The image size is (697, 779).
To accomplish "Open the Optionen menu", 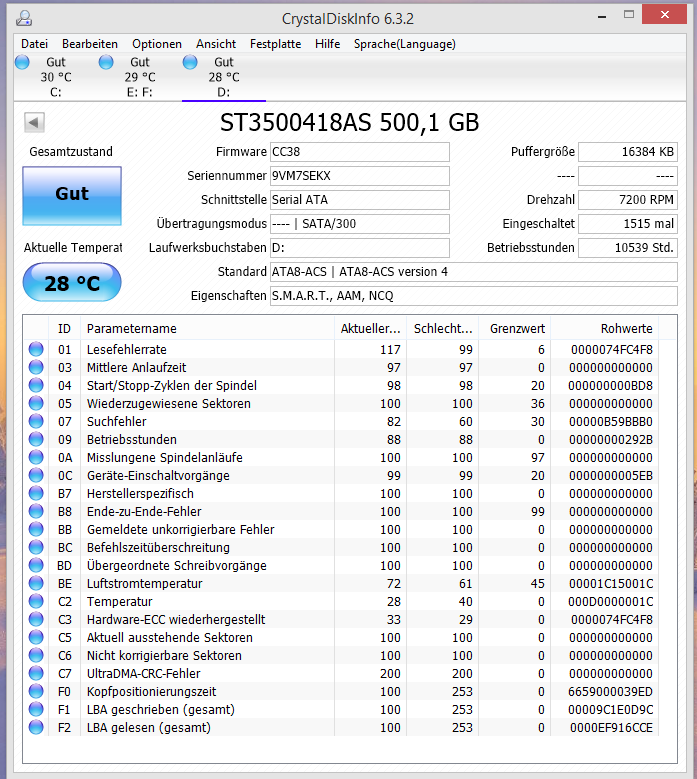I will [x=157, y=44].
